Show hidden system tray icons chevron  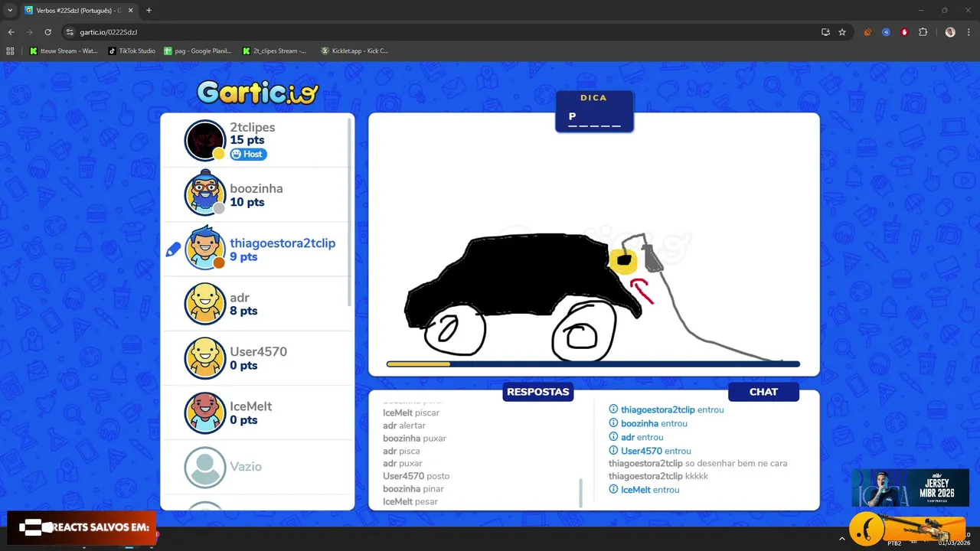coord(842,539)
